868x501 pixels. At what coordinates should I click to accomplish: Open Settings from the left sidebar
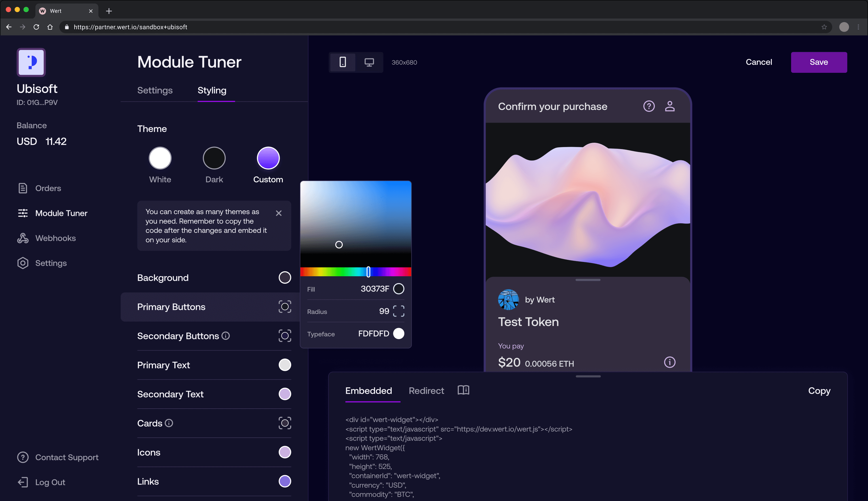[x=51, y=263]
